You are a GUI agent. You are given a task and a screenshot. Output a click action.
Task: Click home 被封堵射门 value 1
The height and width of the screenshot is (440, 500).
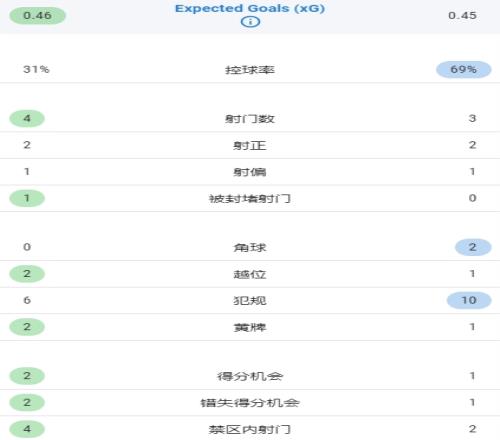click(x=27, y=198)
